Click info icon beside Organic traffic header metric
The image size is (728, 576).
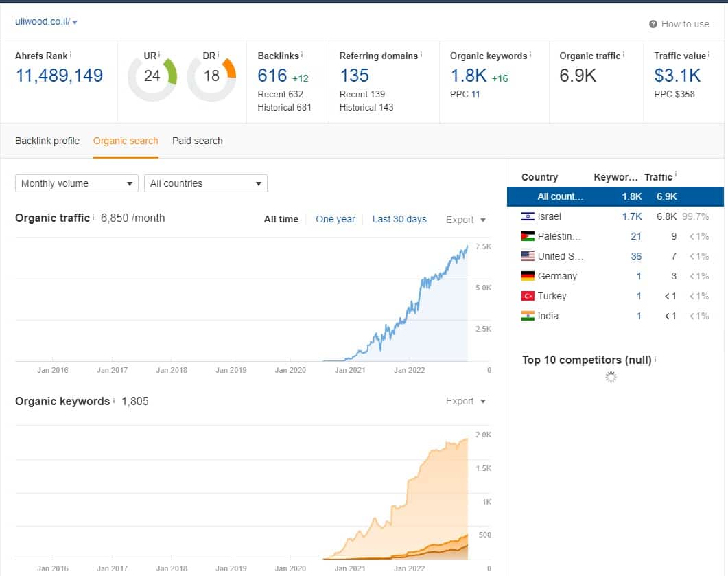624,55
